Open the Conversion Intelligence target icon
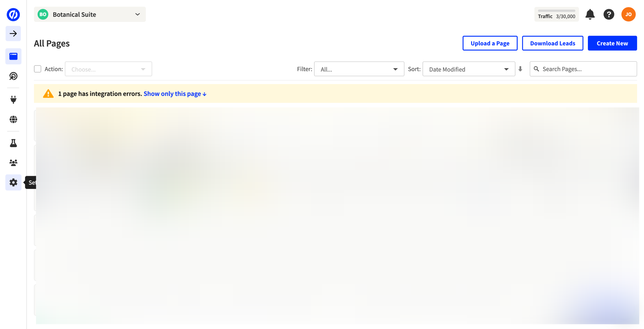Screen dimensions: 644x329 13,76
